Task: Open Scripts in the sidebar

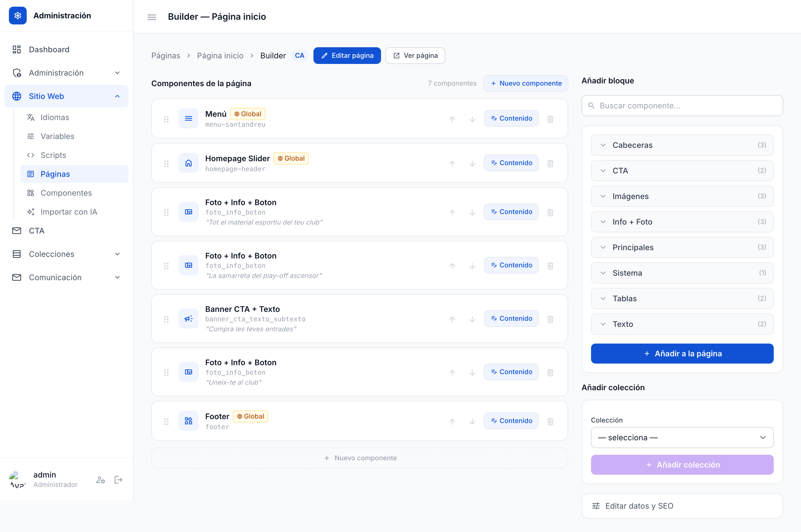Action: pyautogui.click(x=74, y=155)
